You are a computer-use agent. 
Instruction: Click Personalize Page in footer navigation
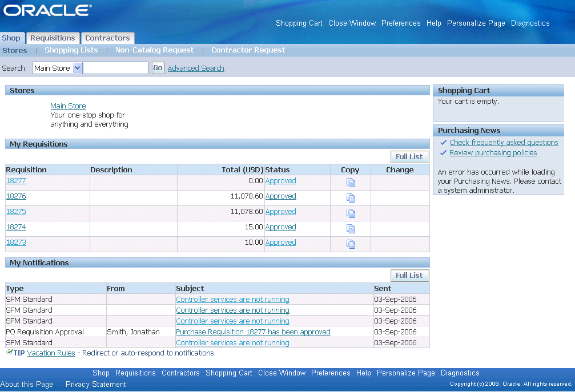[406, 373]
